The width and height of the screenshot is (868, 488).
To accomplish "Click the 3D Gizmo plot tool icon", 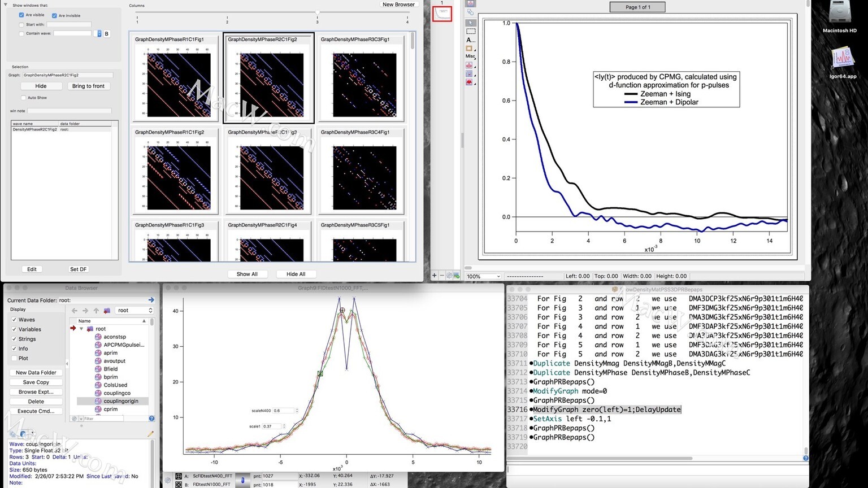I will (x=470, y=82).
